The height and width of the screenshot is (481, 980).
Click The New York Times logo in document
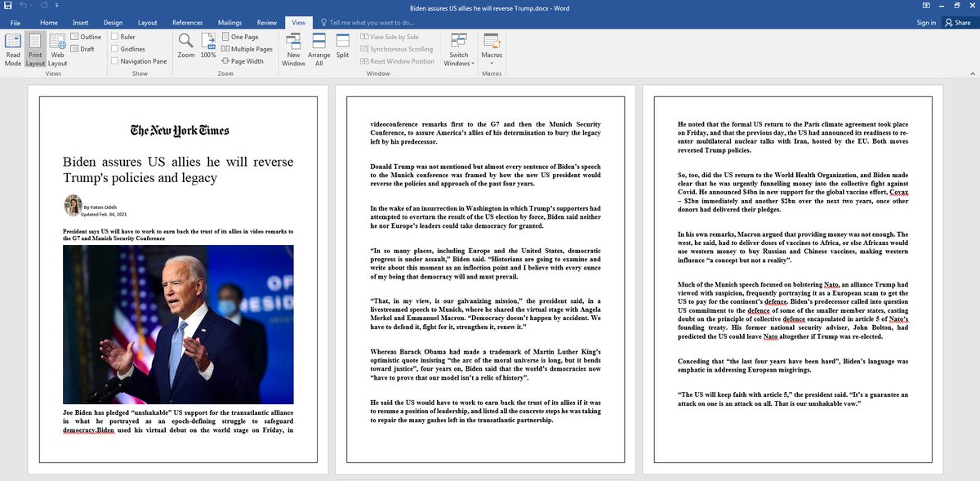point(180,130)
